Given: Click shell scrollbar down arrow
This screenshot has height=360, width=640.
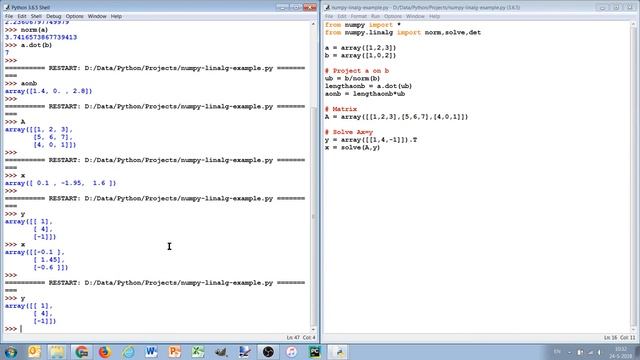Looking at the screenshot, I should (x=313, y=329).
